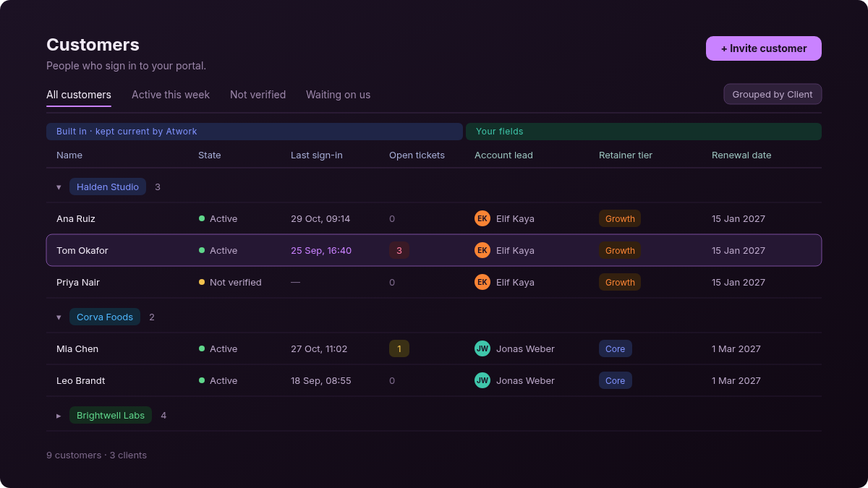868x488 pixels.
Task: Click Elif Kaya's avatar in Ana Ruiz's row
Action: pos(482,218)
